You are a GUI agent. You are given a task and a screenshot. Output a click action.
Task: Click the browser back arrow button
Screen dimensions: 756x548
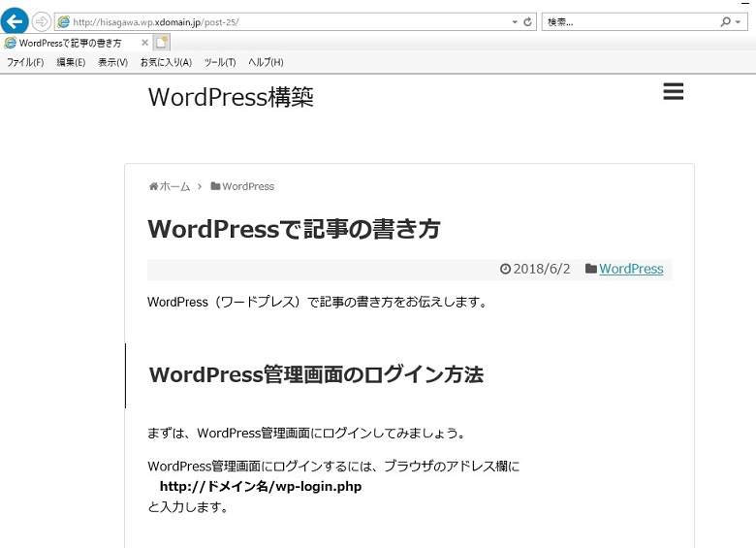tap(15, 21)
